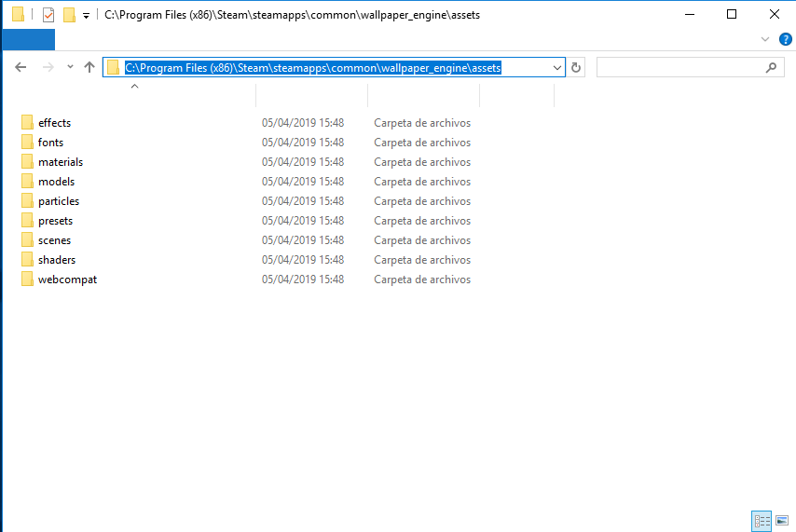Select the particles folder icon
796x532 pixels.
coord(27,201)
